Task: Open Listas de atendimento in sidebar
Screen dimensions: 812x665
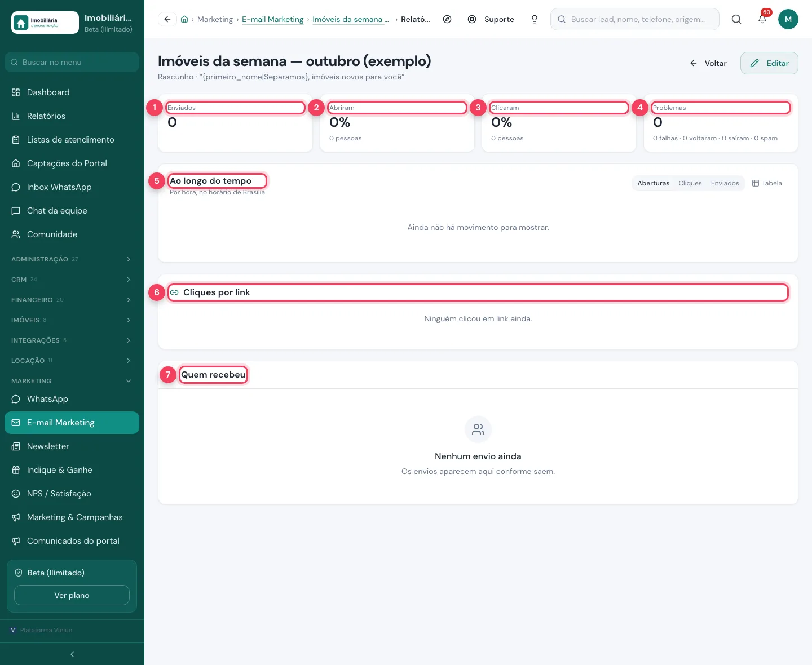Action: (72, 140)
